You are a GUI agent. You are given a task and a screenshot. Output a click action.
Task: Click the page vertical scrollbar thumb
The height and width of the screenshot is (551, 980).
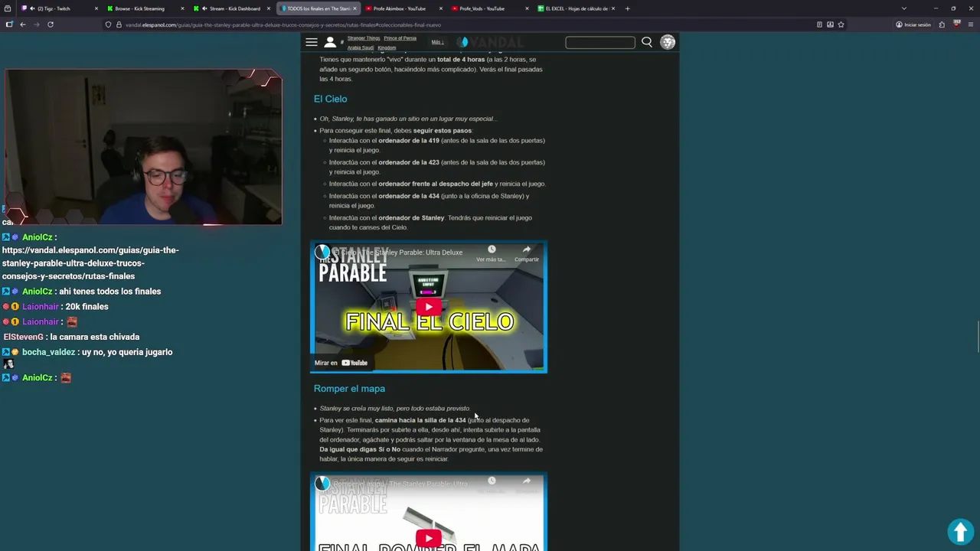978,335
